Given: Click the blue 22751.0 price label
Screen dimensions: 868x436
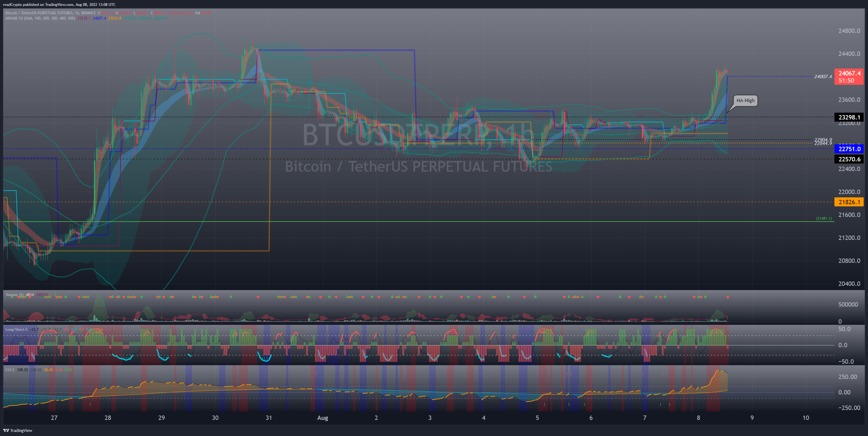Looking at the screenshot, I should [x=849, y=149].
